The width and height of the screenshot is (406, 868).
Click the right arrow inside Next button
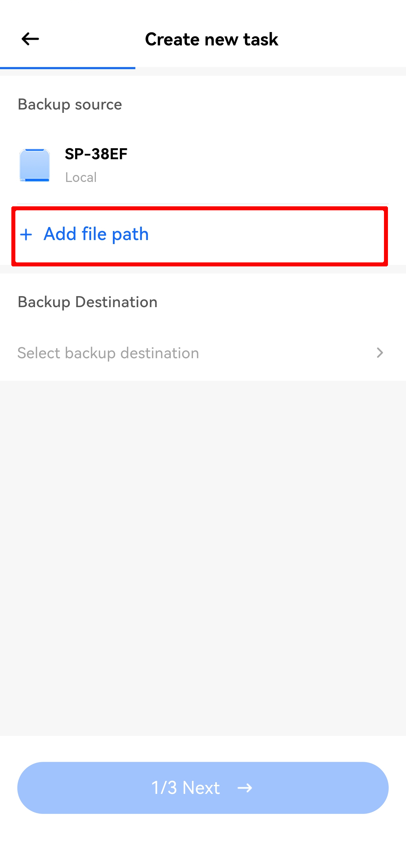tap(245, 788)
